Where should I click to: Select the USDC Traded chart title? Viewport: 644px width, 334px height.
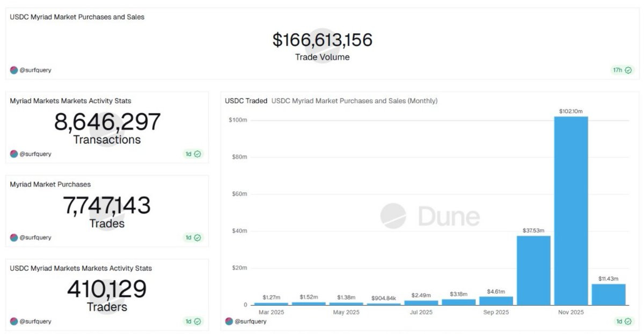pos(246,100)
